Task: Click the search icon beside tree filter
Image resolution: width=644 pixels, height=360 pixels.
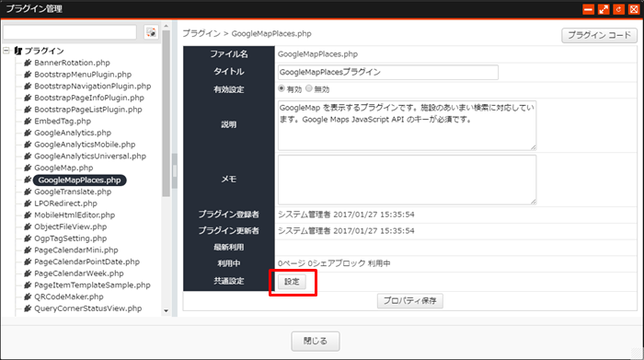Action: [x=151, y=32]
